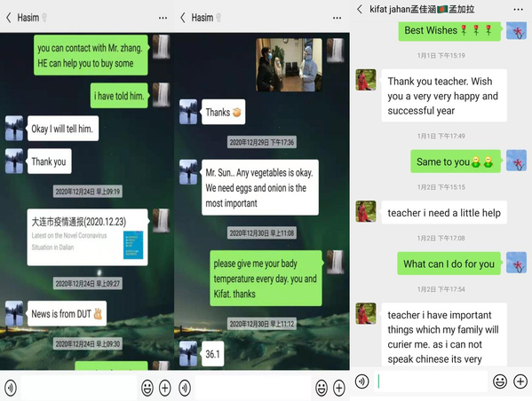Go back from the left Hasim chat
532x401 pixels.
click(9, 18)
